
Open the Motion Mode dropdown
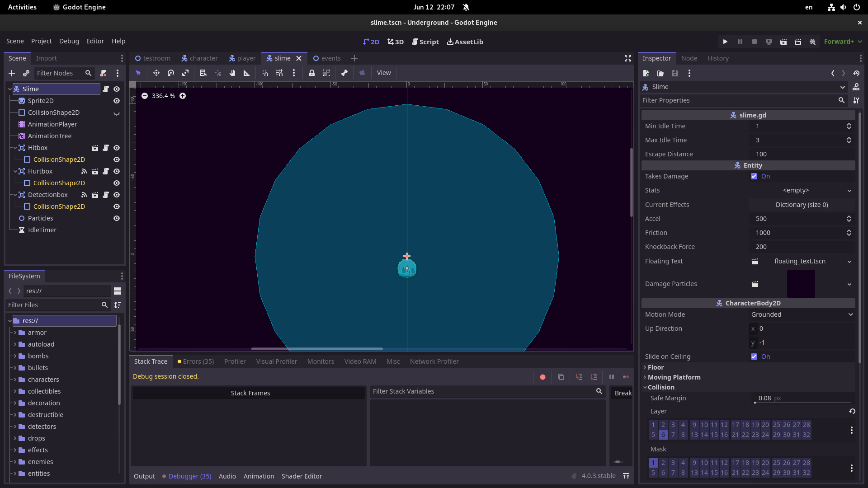(x=802, y=314)
